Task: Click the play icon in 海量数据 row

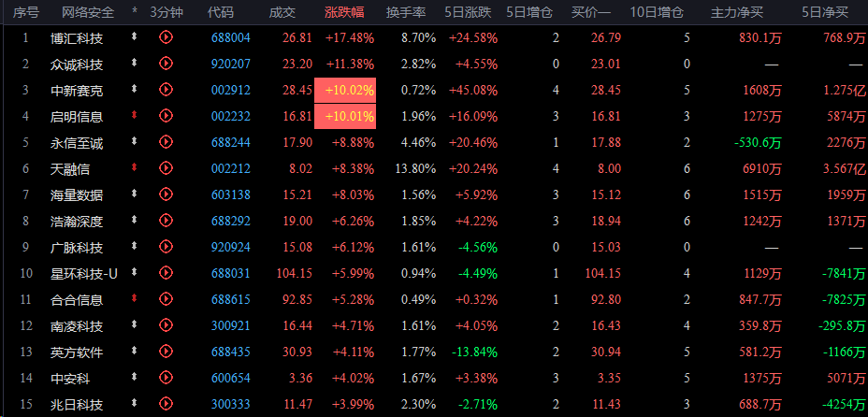Action: coord(166,194)
